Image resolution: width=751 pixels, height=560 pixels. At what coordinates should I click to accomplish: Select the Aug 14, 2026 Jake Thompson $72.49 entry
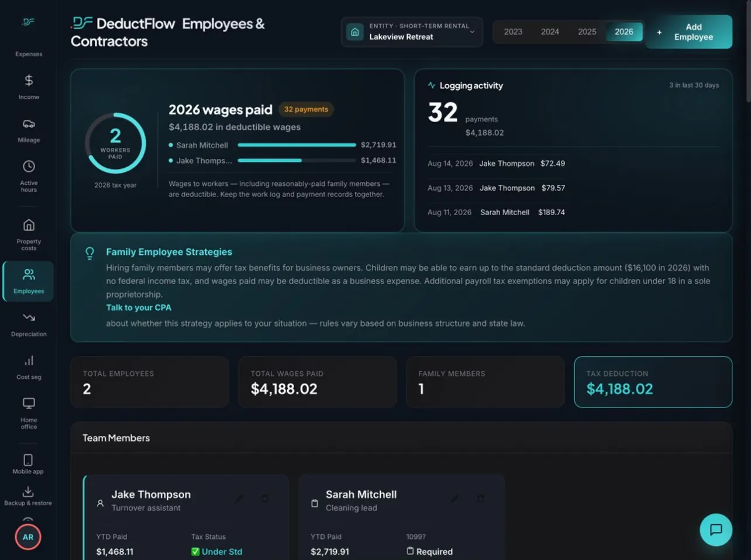click(x=496, y=164)
